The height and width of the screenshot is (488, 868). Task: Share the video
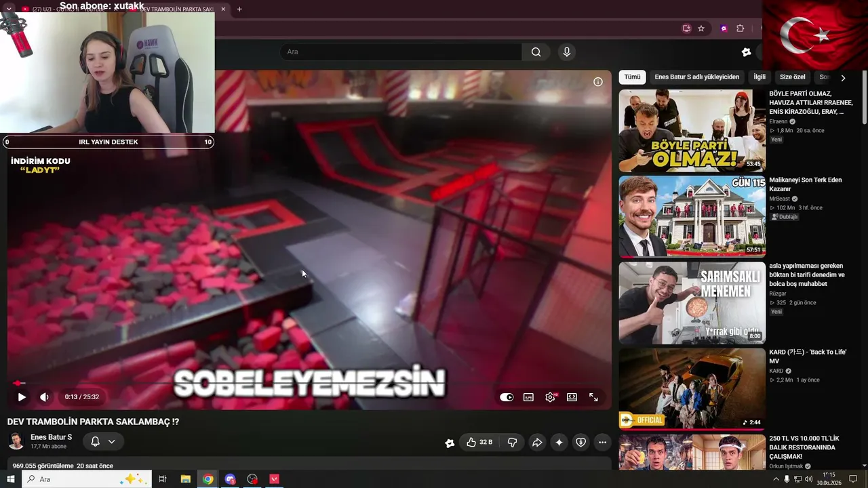(x=537, y=443)
